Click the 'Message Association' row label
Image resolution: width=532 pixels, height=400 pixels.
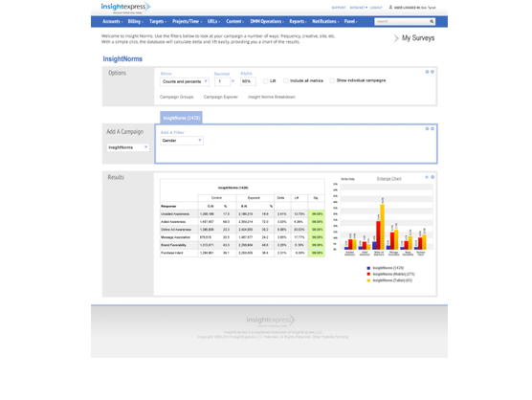[x=175, y=237]
